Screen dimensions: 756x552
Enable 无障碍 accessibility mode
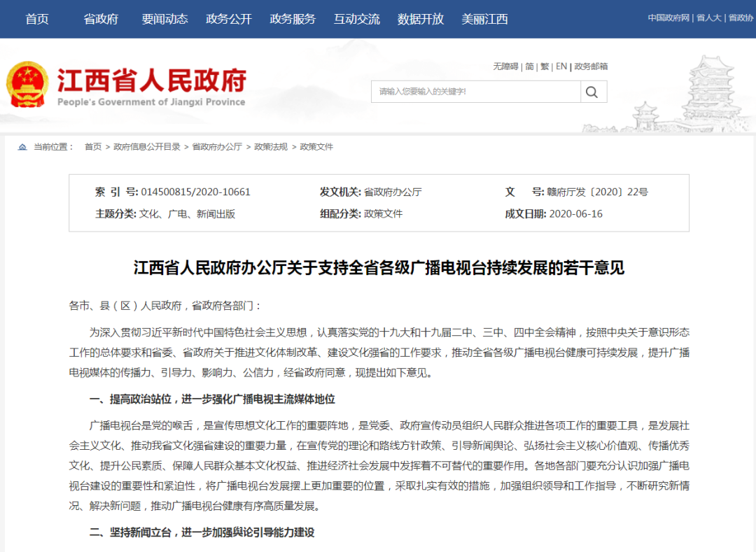tap(505, 66)
